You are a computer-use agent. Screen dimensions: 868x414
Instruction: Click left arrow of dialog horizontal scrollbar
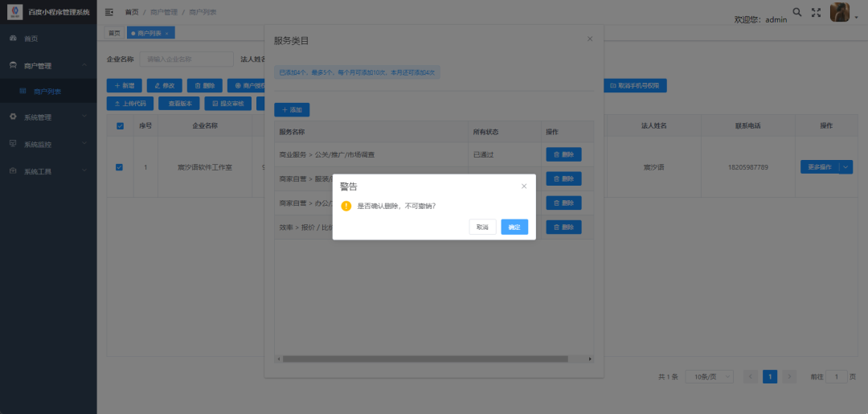pos(278,359)
